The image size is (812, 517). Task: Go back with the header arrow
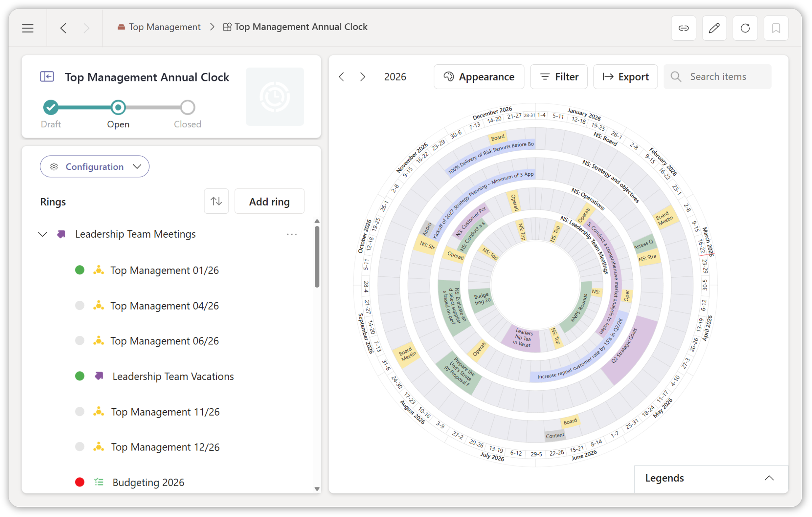tap(63, 28)
